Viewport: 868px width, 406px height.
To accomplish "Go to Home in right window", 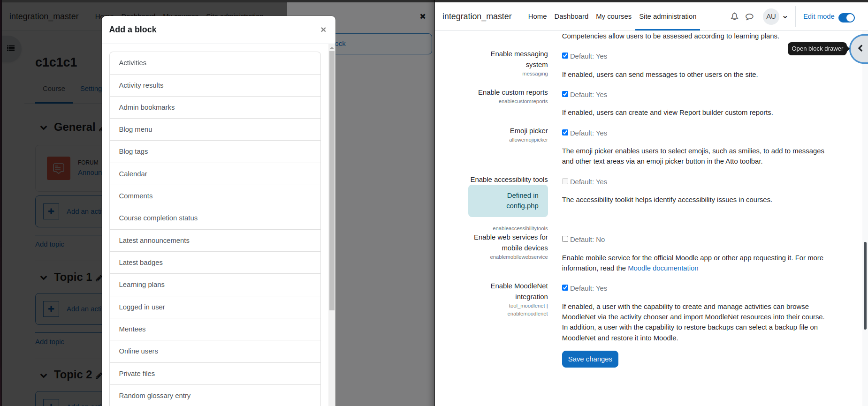I will point(537,16).
